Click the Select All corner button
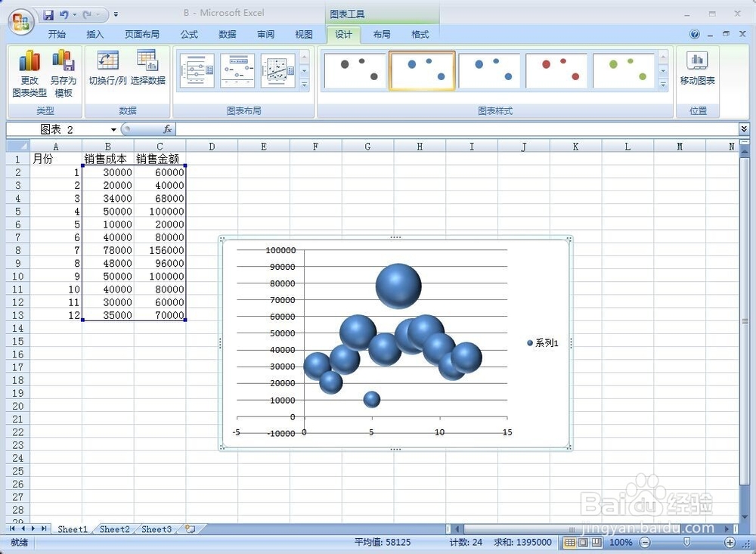The image size is (756, 554). point(18,146)
